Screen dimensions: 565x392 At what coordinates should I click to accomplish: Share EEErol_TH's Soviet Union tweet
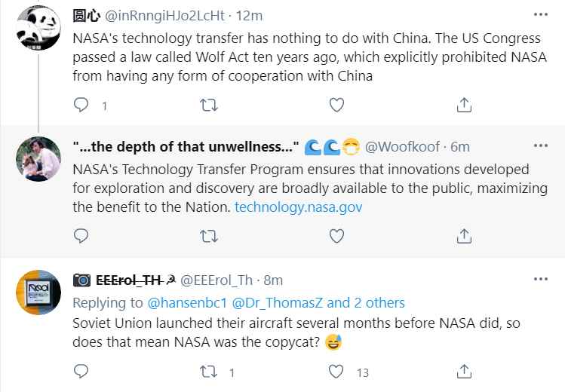click(465, 372)
